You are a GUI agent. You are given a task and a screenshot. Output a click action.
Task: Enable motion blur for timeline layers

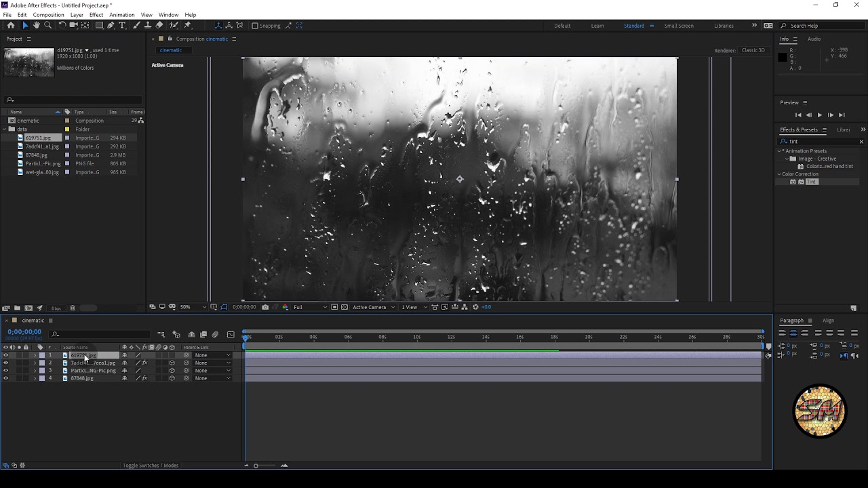[x=215, y=334]
